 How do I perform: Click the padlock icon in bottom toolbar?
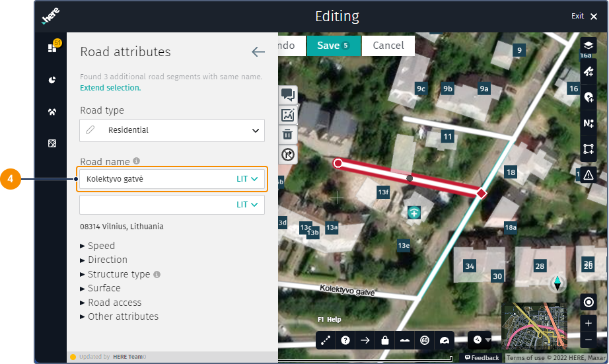click(x=385, y=340)
